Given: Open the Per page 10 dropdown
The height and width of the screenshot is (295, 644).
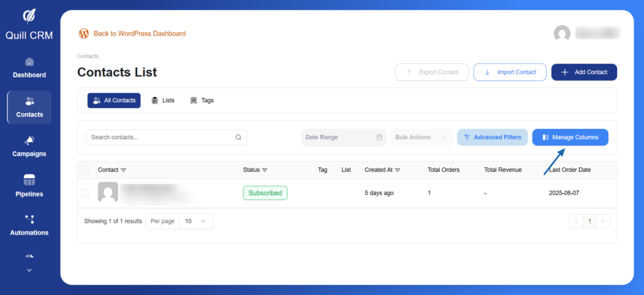Looking at the screenshot, I should pos(196,221).
